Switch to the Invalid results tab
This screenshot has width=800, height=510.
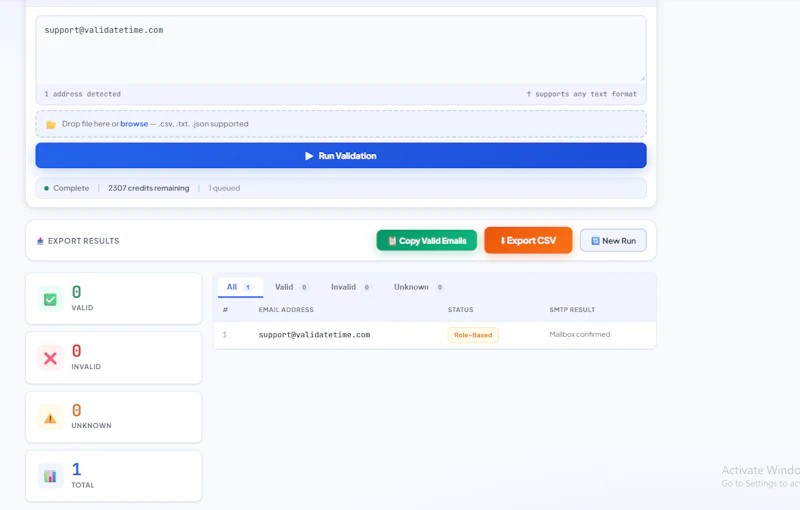click(350, 287)
